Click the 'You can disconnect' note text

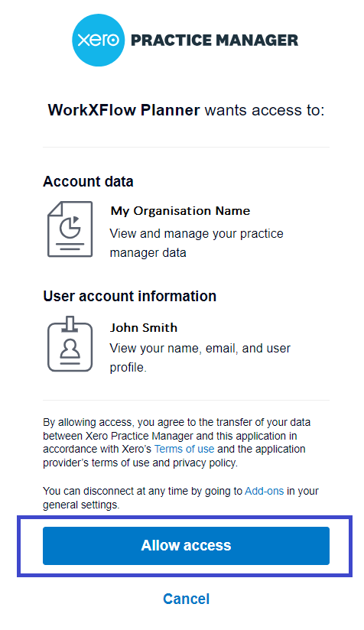coord(180,498)
